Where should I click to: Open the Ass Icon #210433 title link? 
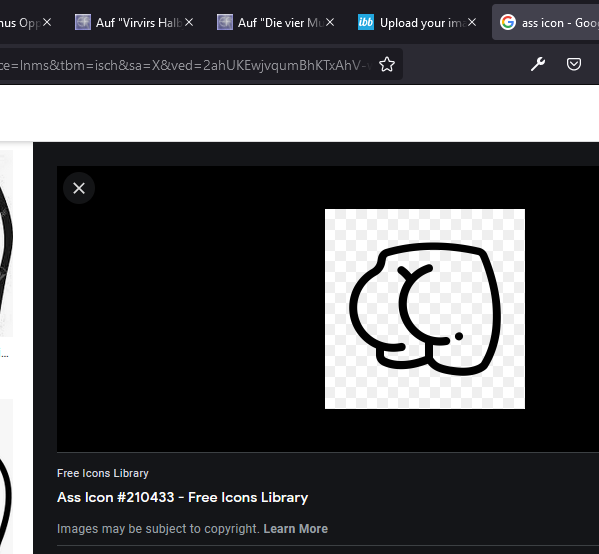coord(182,497)
